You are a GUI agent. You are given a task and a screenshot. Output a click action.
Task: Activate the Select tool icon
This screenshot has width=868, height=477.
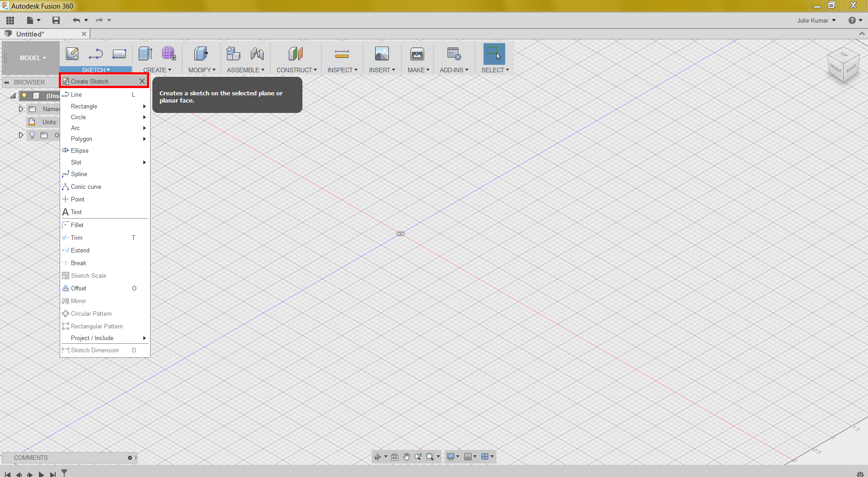click(x=494, y=54)
